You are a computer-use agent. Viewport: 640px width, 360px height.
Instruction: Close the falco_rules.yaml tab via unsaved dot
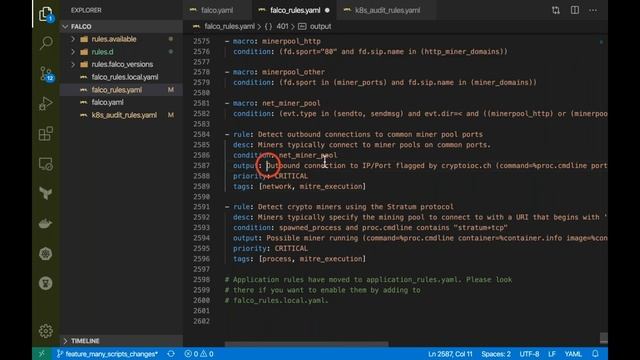(x=327, y=10)
